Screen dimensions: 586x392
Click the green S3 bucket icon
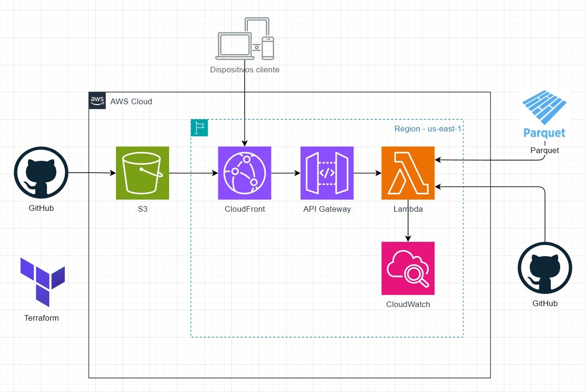(142, 173)
